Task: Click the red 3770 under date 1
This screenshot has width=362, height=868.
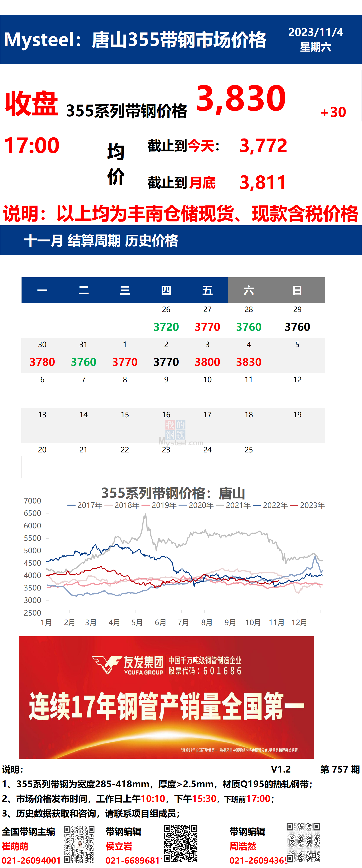Action: (125, 362)
